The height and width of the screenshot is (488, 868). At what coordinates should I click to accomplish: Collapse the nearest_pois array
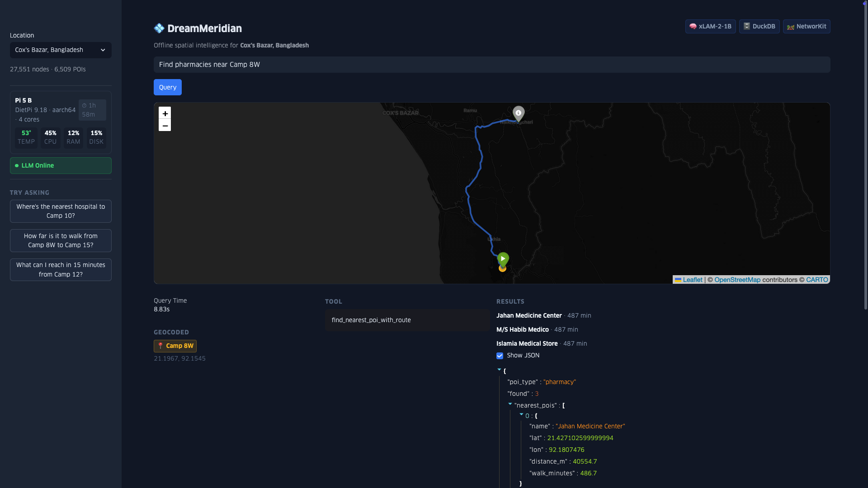(x=510, y=404)
